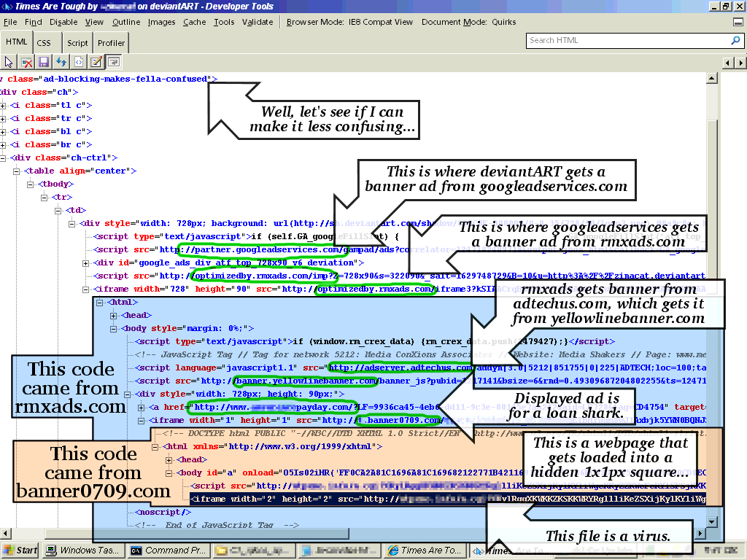Select the highlighted iframe width="2" row

(x=448, y=499)
